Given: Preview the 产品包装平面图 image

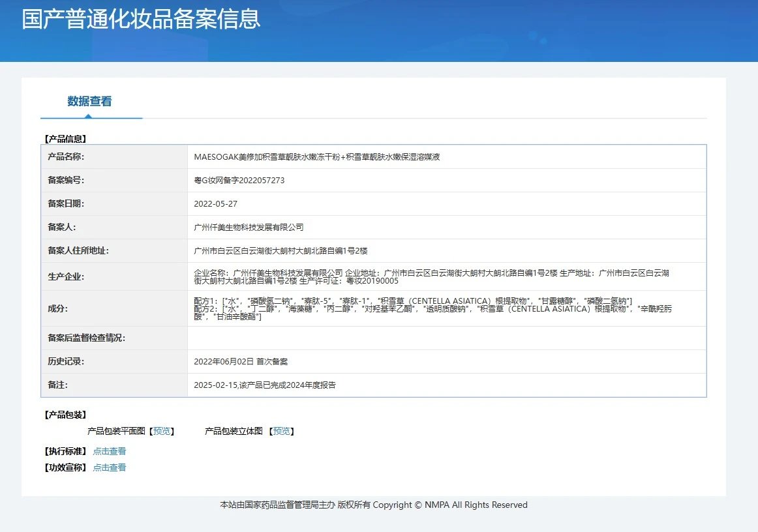Looking at the screenshot, I should pos(162,431).
